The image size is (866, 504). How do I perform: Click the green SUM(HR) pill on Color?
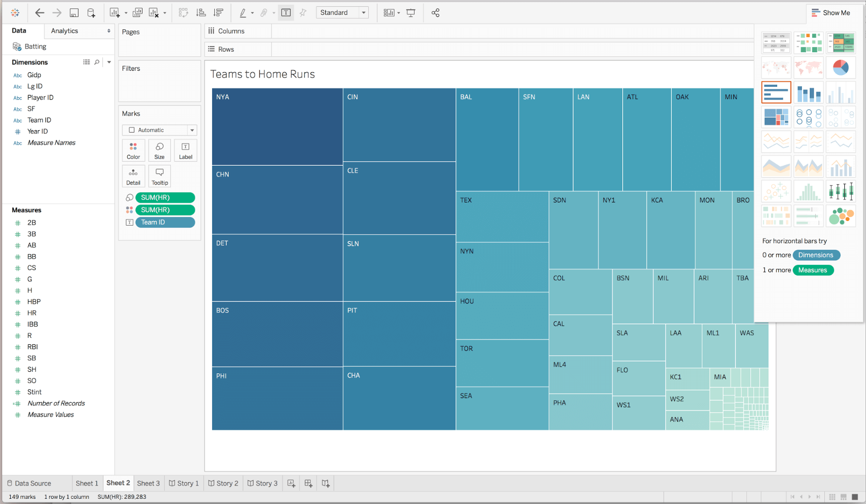click(165, 210)
